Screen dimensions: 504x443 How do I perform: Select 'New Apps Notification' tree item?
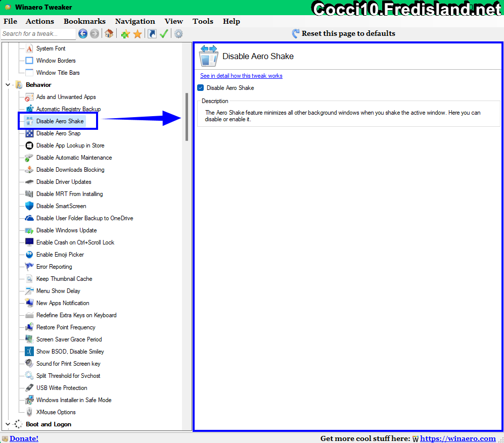click(x=63, y=303)
